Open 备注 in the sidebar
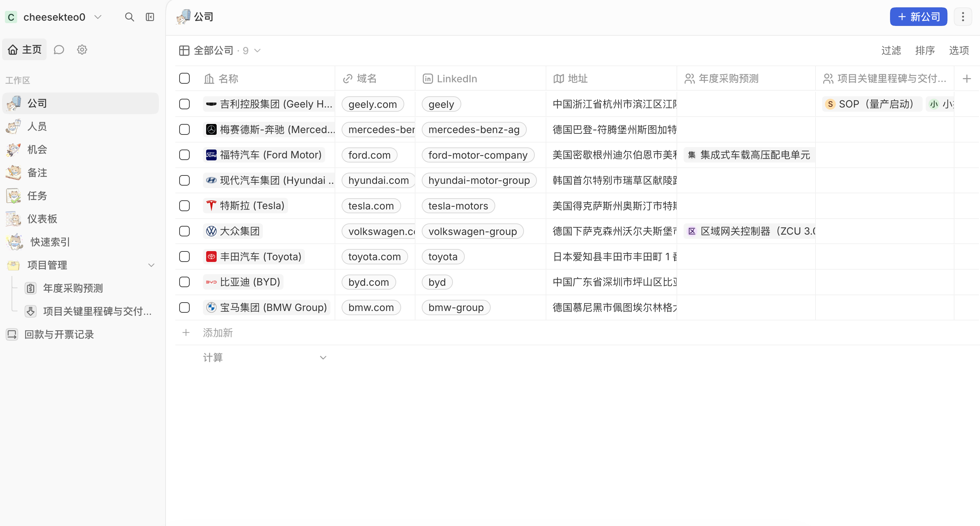 80,172
